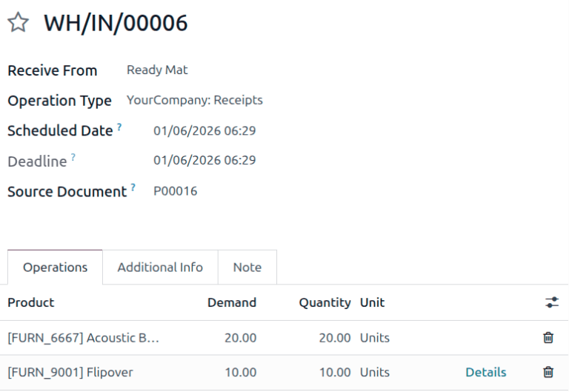Image resolution: width=569 pixels, height=392 pixels.
Task: Edit the Scheduled Date value
Action: (204, 131)
